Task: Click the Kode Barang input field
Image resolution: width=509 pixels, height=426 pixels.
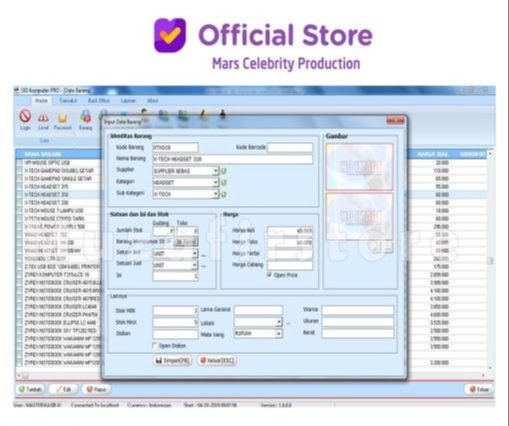Action: pos(175,147)
